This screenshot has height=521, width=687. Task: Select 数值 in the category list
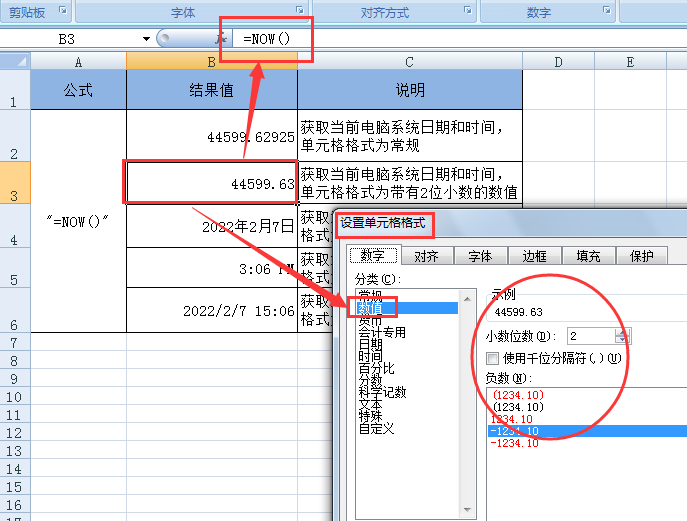(x=407, y=308)
